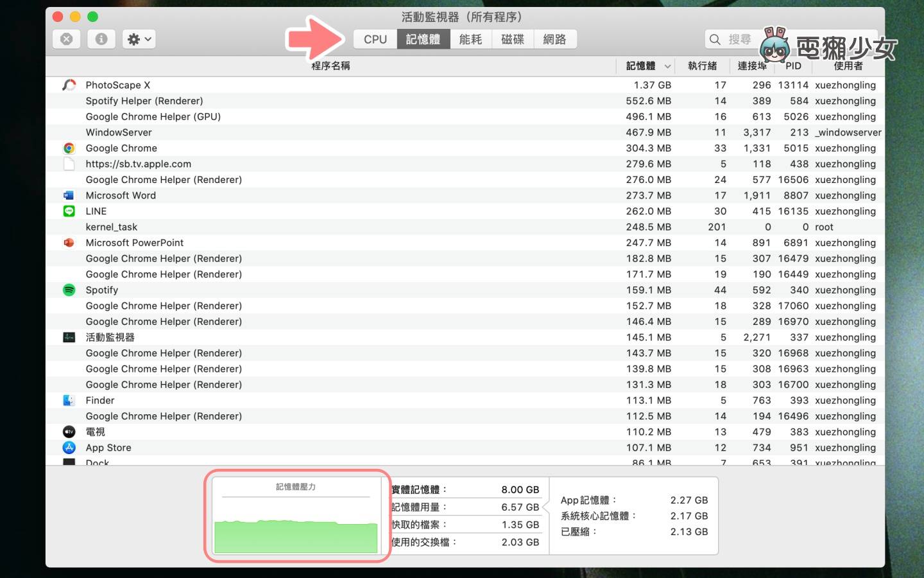The image size is (924, 578).
Task: Select the Spotify app icon
Action: click(69, 290)
